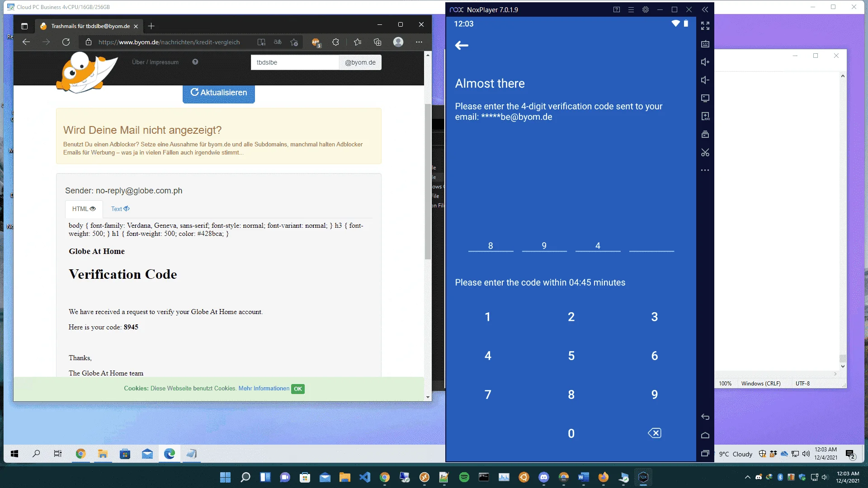The image size is (868, 488).
Task: Open NoxPlayer keyboard mapping icon
Action: pos(705,44)
